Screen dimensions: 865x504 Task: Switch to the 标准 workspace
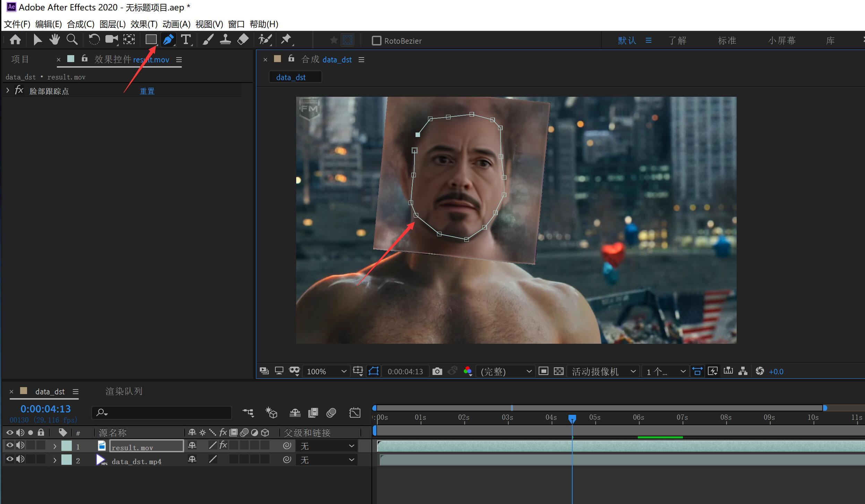pos(727,41)
